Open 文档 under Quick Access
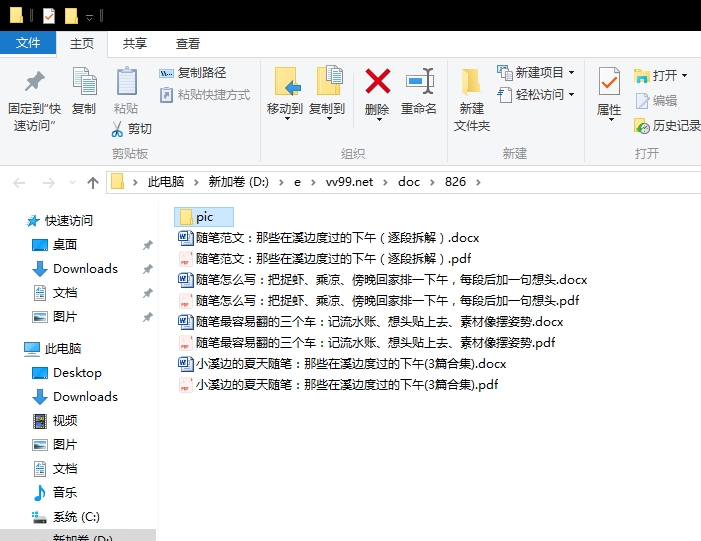Screen dimensions: 701x541 pyautogui.click(x=55, y=293)
